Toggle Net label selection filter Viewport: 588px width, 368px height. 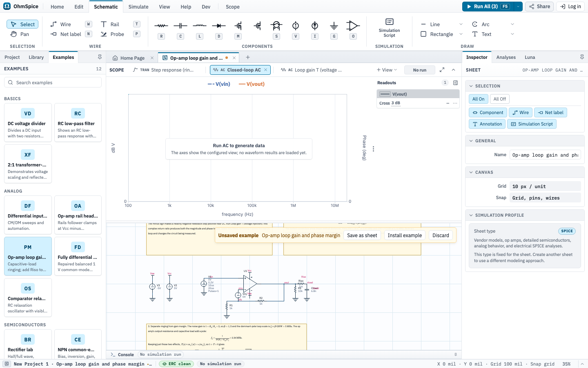coord(550,112)
